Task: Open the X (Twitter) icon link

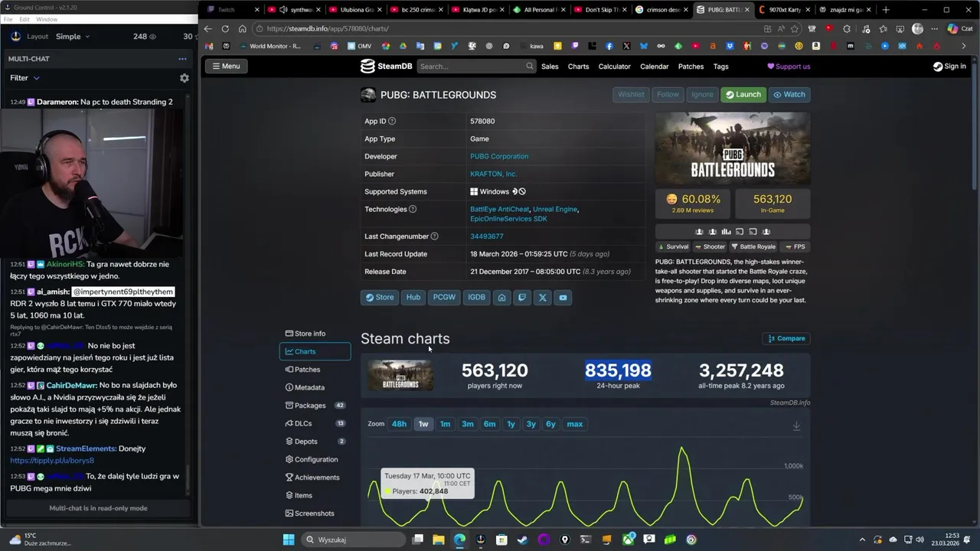Action: pyautogui.click(x=543, y=298)
